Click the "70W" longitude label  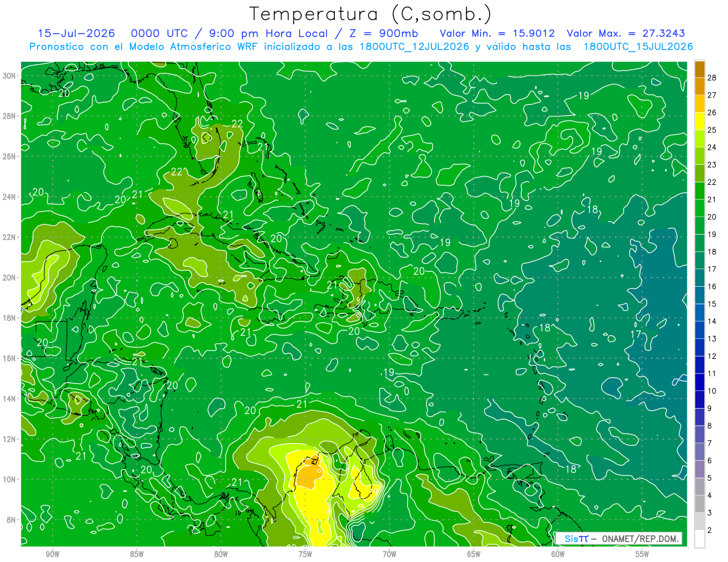pyautogui.click(x=389, y=555)
